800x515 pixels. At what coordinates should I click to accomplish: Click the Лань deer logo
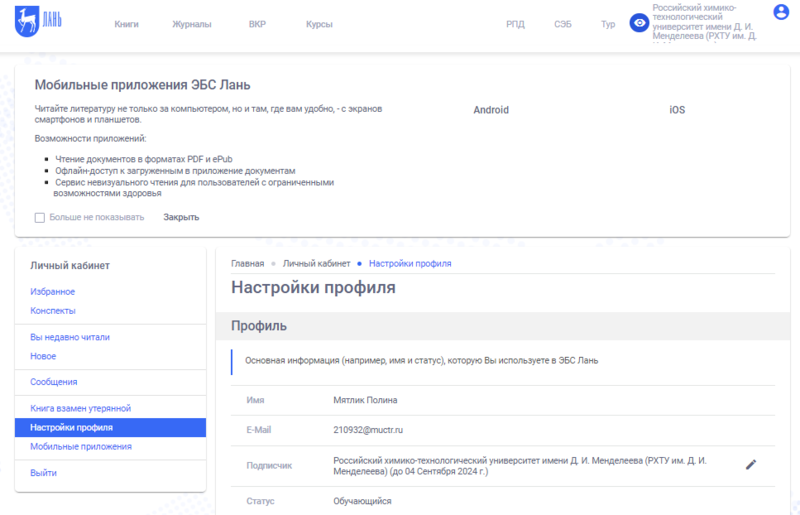pyautogui.click(x=38, y=21)
